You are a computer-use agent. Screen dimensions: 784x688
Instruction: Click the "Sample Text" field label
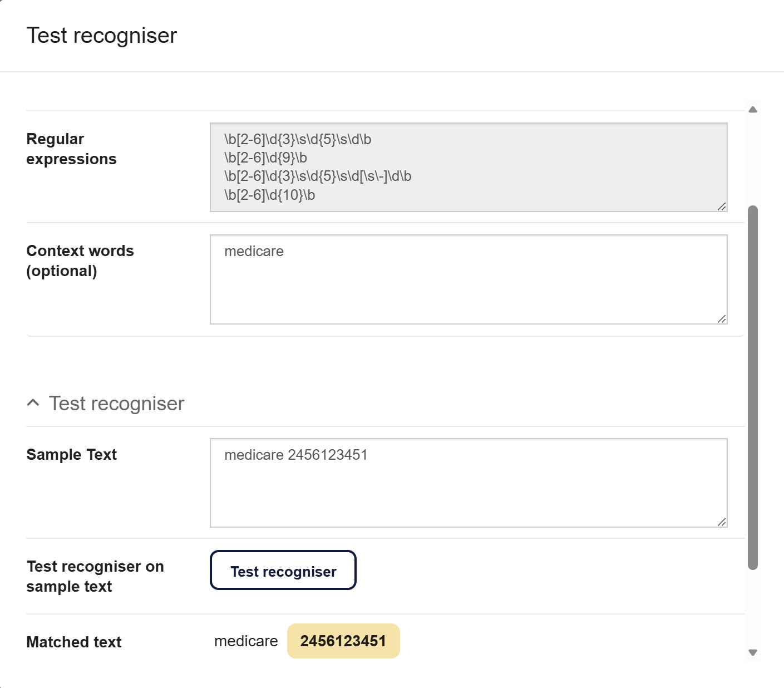tap(72, 455)
